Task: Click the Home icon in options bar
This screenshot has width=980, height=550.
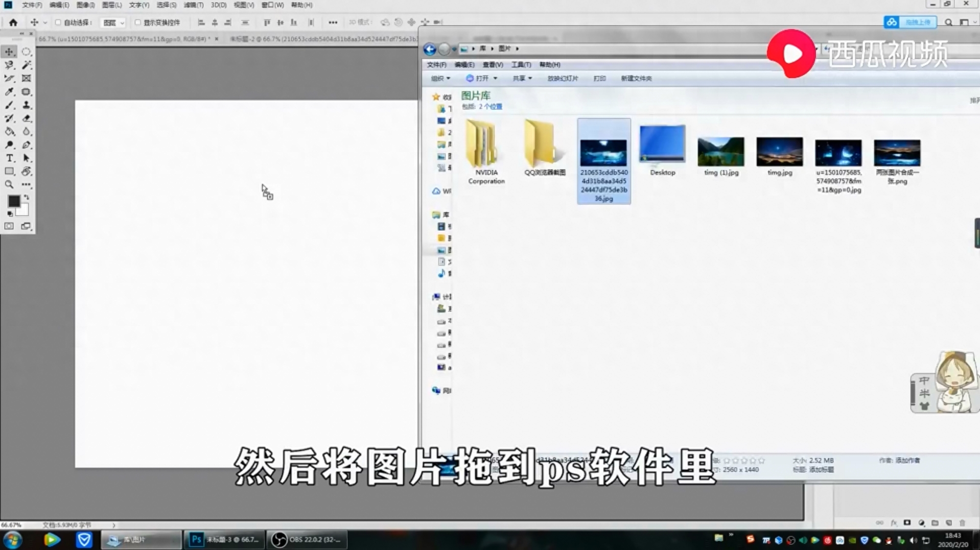Action: coord(13,22)
